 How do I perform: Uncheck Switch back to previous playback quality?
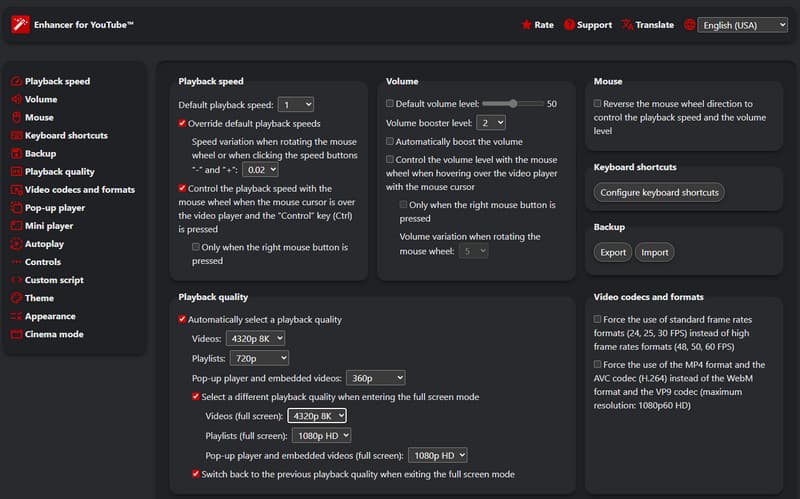point(195,474)
